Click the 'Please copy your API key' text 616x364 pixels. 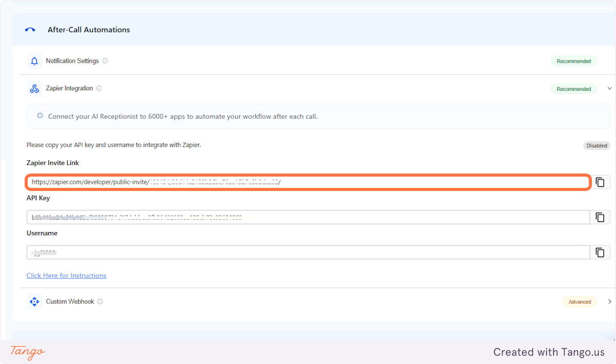click(113, 145)
